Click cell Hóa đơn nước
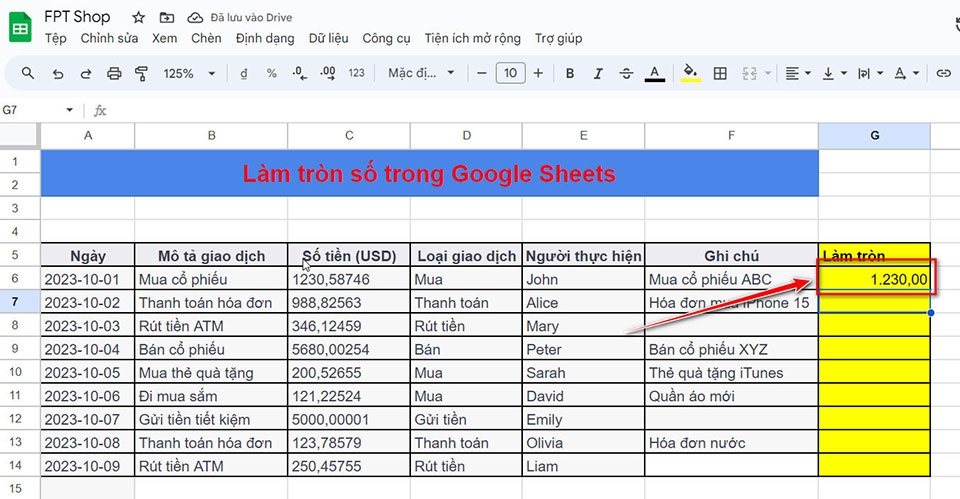The width and height of the screenshot is (960, 499). [732, 442]
